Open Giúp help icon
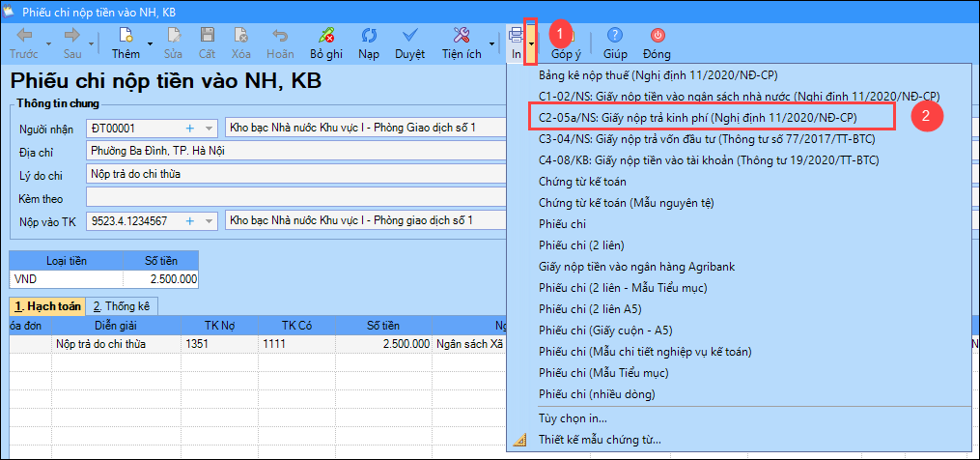The width and height of the screenshot is (980, 460). [x=615, y=35]
